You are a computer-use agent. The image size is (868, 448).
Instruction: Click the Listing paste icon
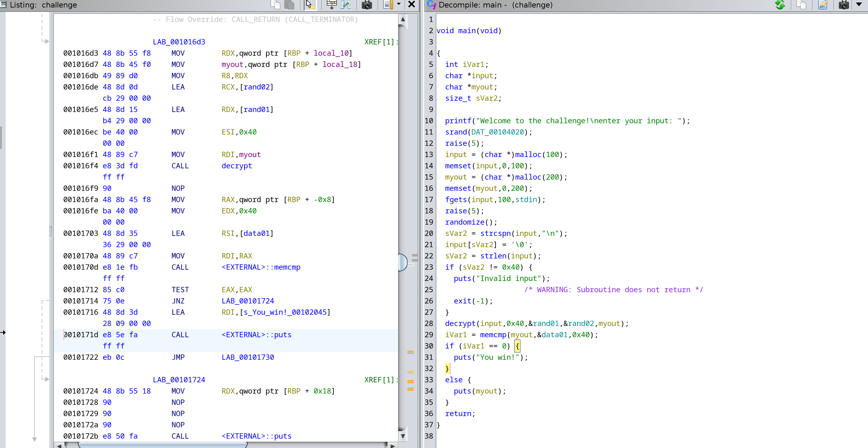click(x=289, y=4)
